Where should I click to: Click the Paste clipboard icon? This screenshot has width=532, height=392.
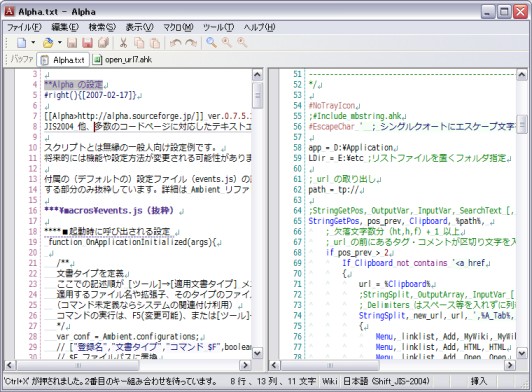[155, 43]
